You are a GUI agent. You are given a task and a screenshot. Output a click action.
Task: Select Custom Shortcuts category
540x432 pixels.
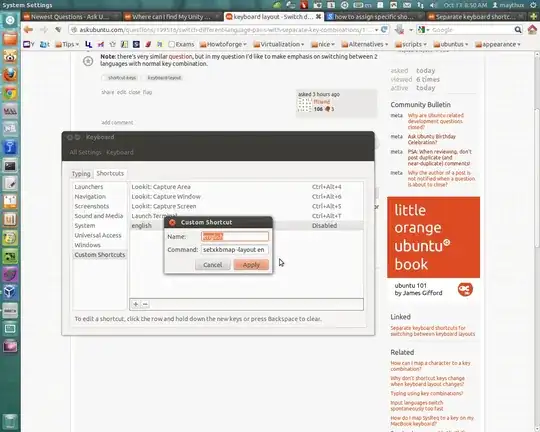coord(100,255)
